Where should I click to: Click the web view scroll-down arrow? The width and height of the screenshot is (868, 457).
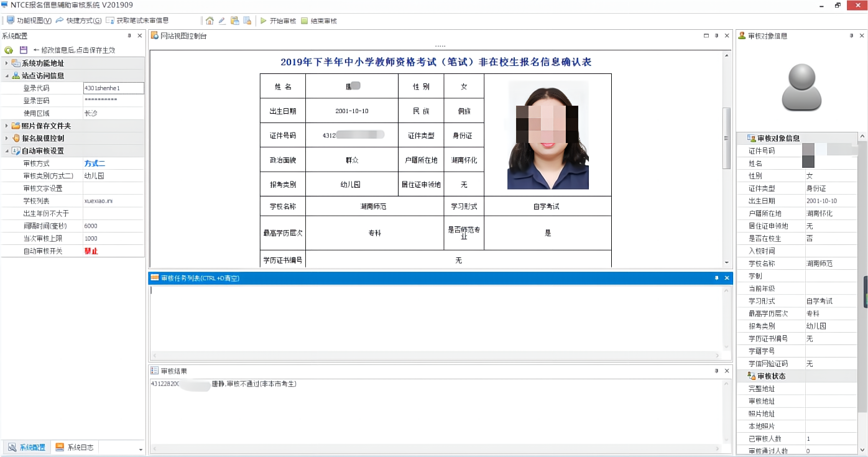[x=726, y=263]
